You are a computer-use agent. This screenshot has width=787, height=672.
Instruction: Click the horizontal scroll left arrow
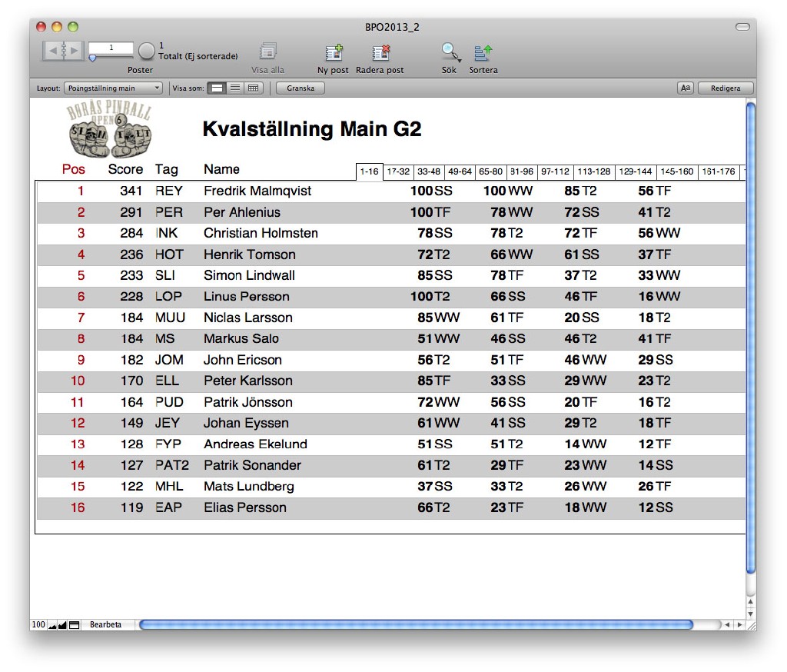point(727,625)
